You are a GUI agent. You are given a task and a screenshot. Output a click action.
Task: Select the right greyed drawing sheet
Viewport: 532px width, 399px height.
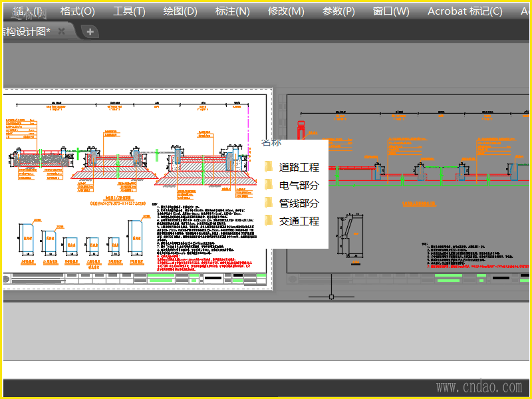408,184
